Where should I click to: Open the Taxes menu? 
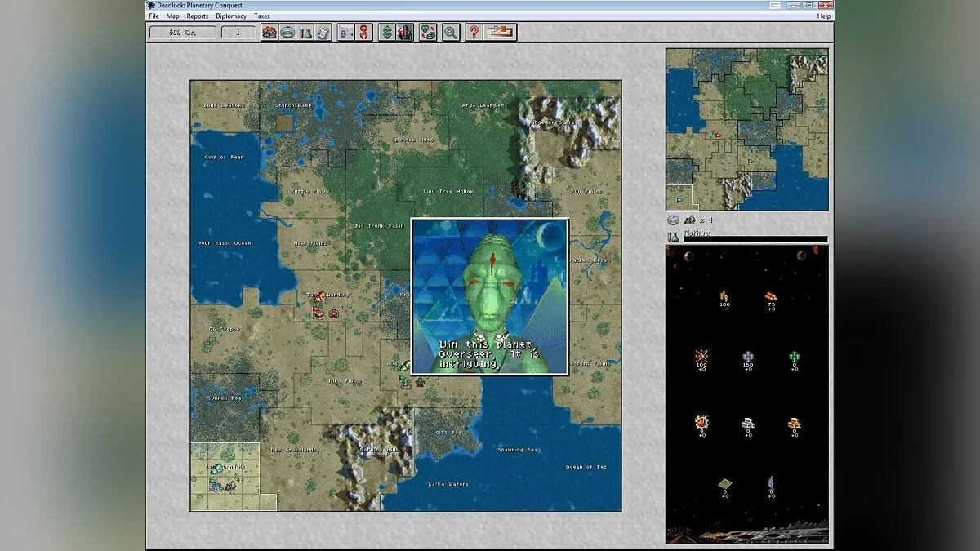click(x=262, y=16)
